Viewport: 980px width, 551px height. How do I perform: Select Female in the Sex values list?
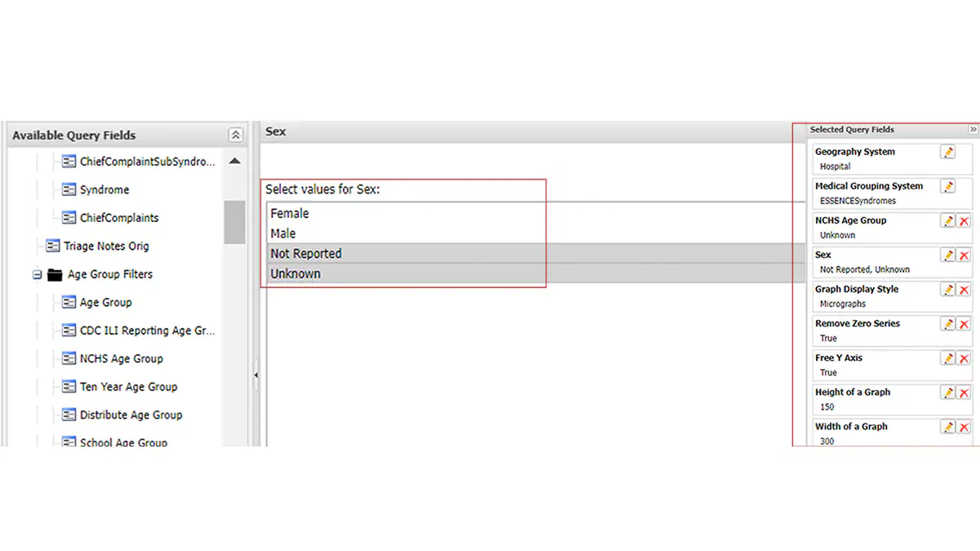[x=290, y=214]
